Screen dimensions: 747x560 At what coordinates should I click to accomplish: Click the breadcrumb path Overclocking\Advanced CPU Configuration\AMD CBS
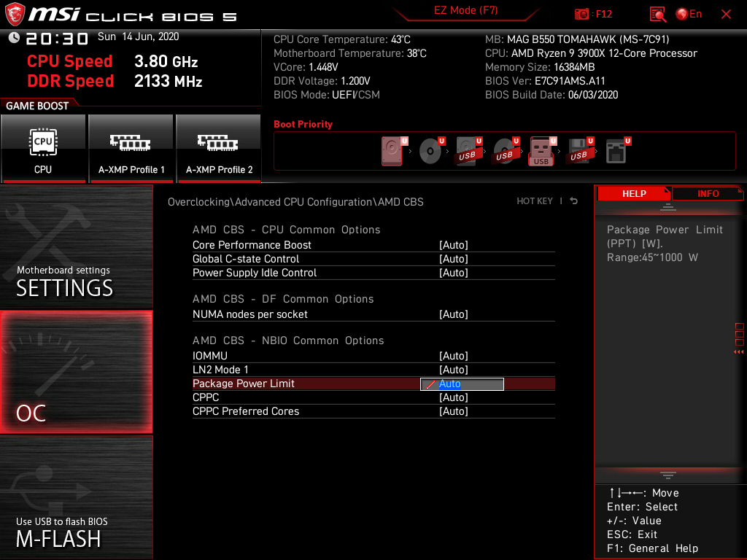tap(295, 202)
